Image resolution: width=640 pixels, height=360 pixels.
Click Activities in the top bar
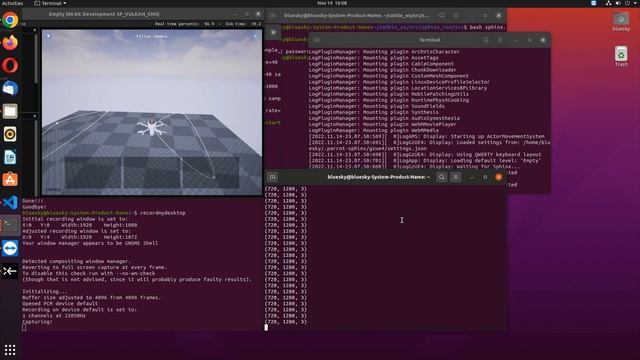coord(12,3)
